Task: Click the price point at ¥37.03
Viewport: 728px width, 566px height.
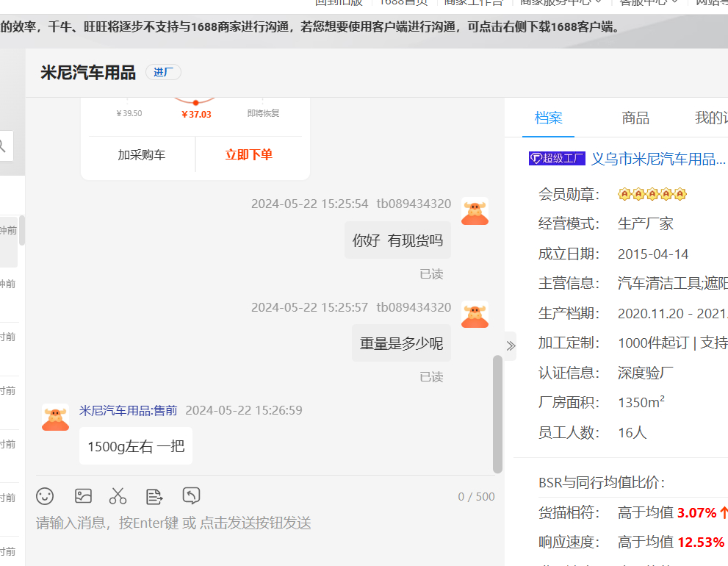Action: tap(195, 103)
